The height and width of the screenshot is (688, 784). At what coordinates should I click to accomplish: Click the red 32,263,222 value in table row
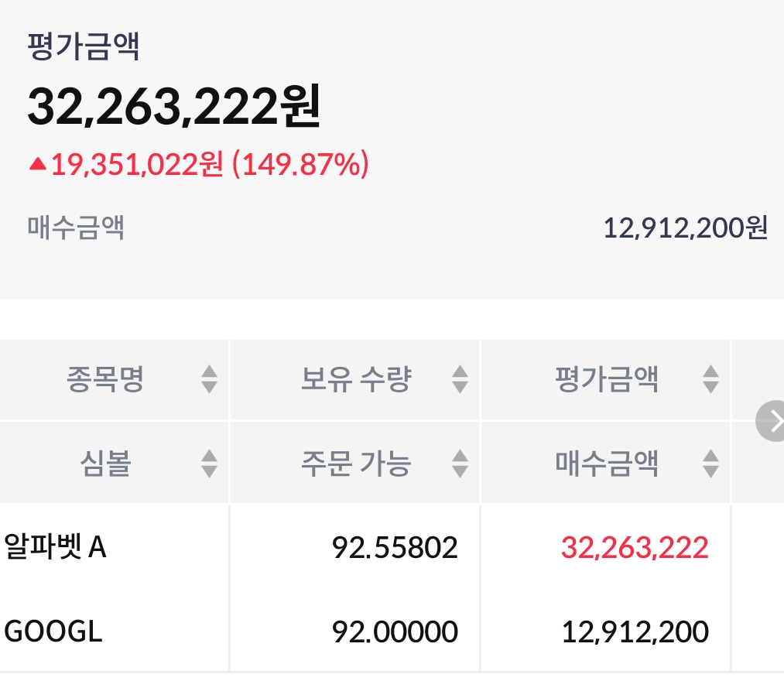pyautogui.click(x=635, y=548)
